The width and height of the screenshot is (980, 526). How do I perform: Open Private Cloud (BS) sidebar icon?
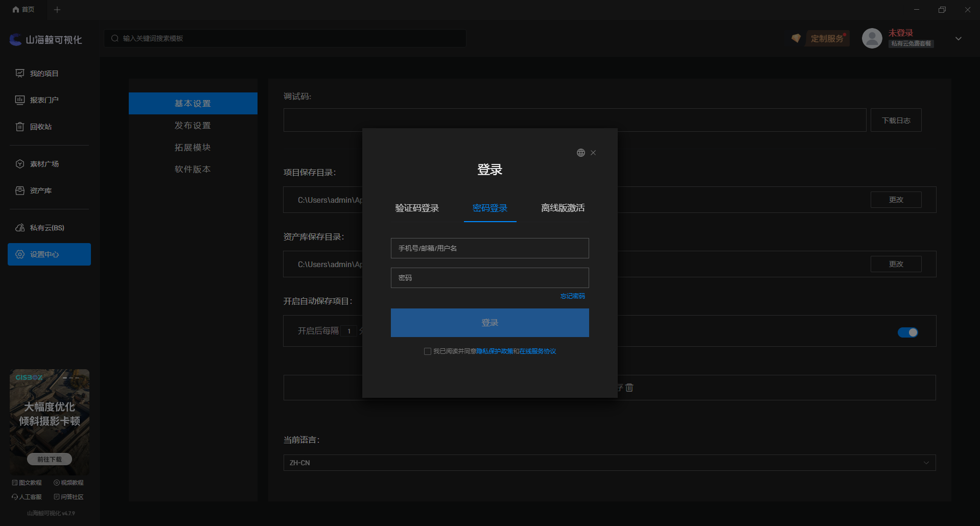click(20, 228)
